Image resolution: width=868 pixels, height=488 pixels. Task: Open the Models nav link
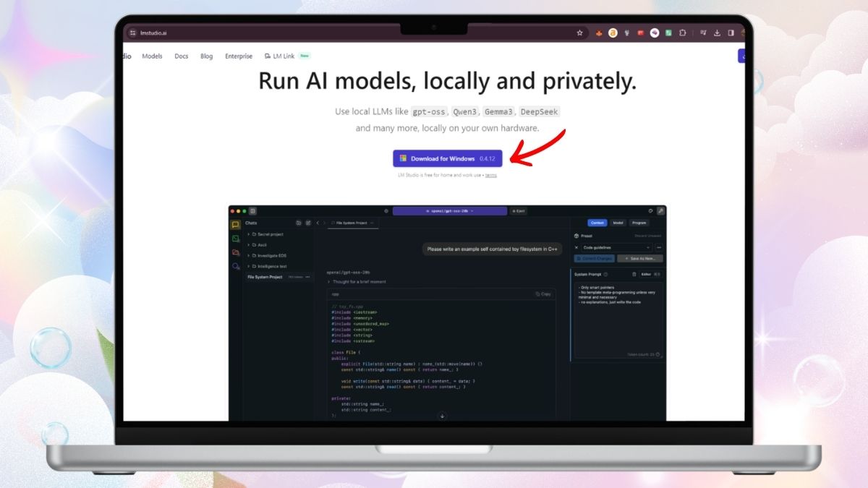[152, 56]
